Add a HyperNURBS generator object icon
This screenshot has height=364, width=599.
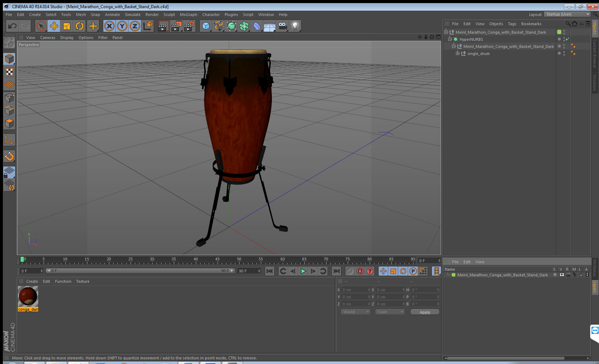(x=231, y=26)
